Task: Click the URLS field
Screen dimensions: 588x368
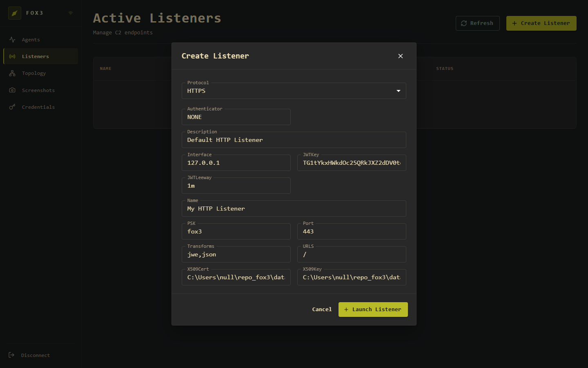Action: (x=352, y=254)
